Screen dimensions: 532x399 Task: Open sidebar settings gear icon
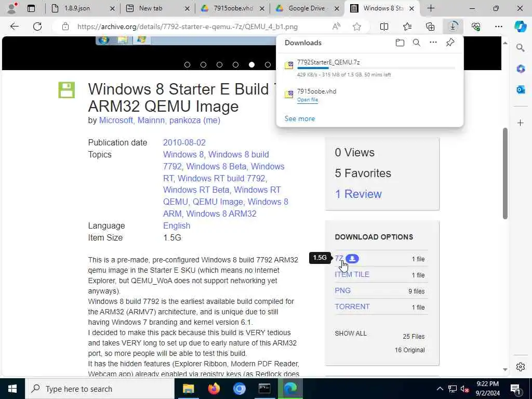pyautogui.click(x=521, y=367)
